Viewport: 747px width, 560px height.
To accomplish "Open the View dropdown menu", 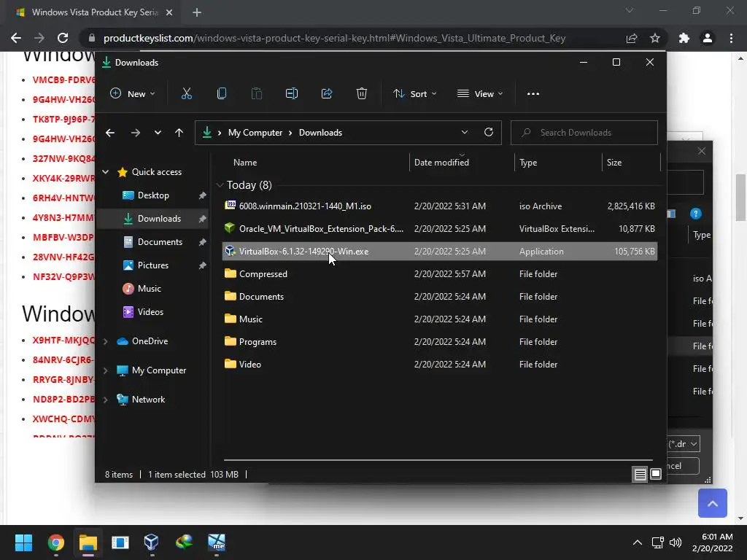I will tap(480, 94).
